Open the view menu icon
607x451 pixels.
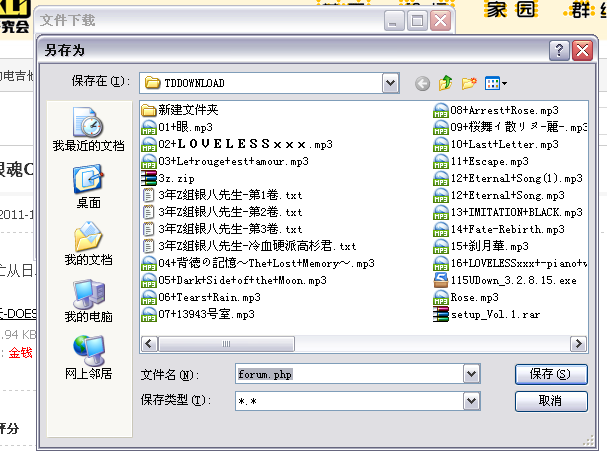point(495,83)
